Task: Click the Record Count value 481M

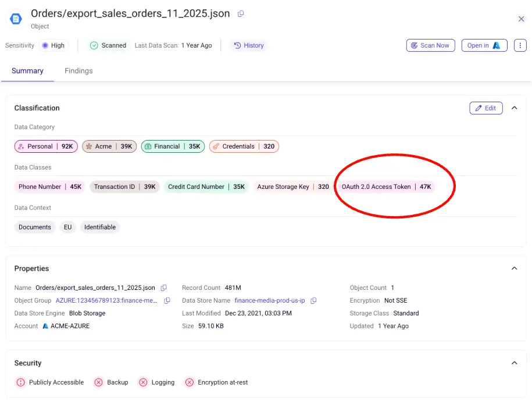Action: coord(233,288)
